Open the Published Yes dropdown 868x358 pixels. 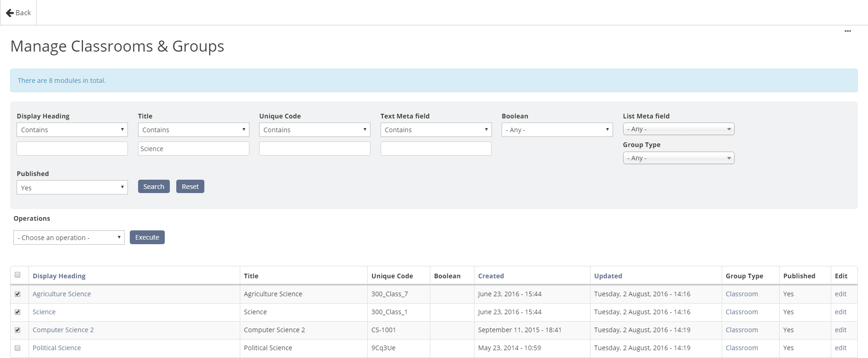(72, 188)
